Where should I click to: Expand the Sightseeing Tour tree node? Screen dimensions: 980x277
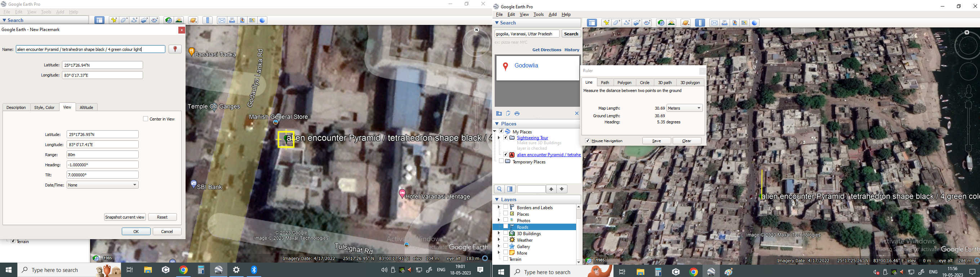498,137
